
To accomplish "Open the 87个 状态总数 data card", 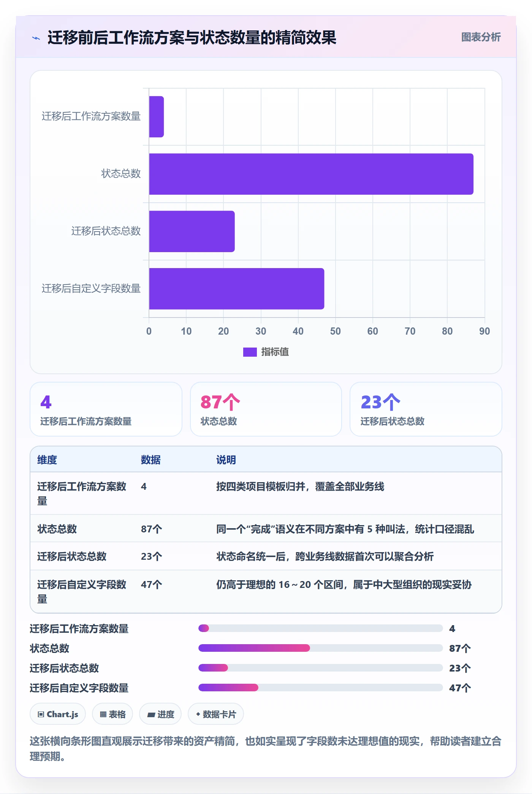I will click(266, 409).
